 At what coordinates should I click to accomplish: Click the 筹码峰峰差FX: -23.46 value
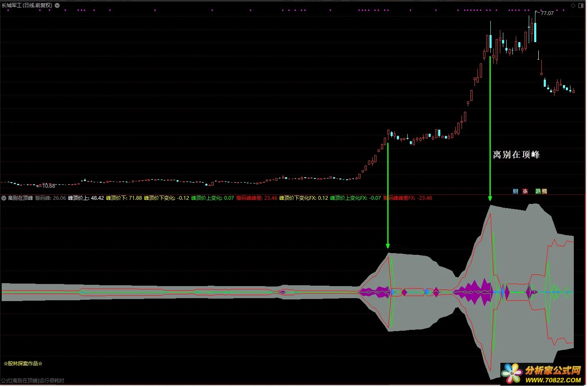[x=407, y=198]
